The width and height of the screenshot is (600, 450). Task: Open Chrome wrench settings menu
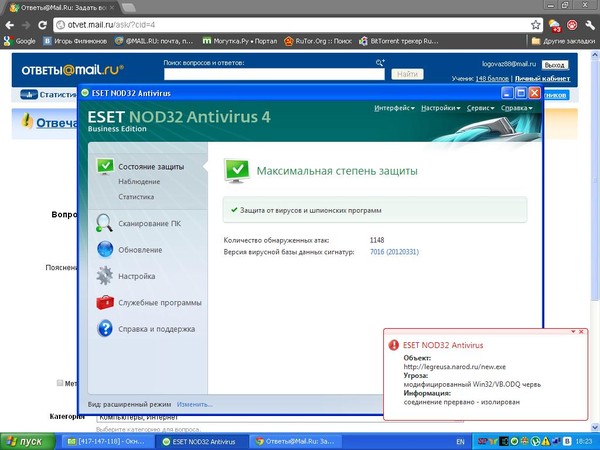pyautogui.click(x=590, y=25)
